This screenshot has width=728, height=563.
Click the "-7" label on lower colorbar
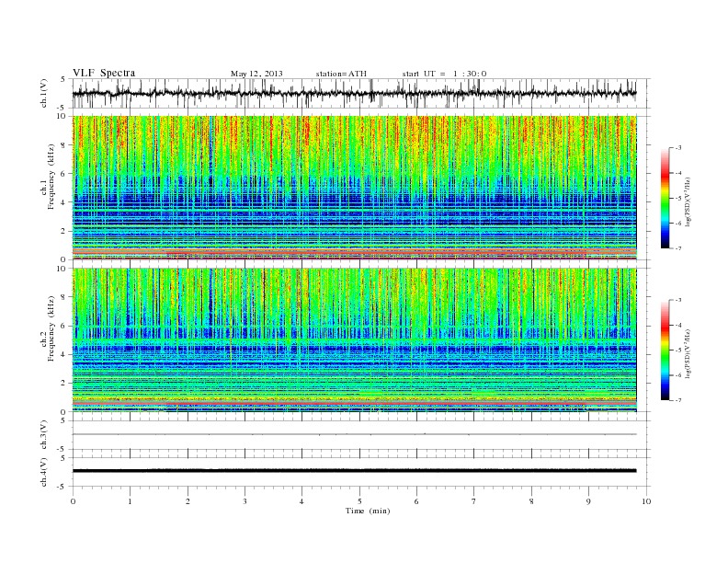pos(678,400)
